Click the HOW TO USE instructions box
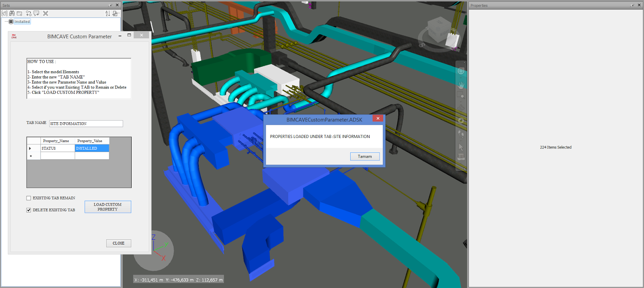This screenshot has width=644, height=288. coord(79,78)
